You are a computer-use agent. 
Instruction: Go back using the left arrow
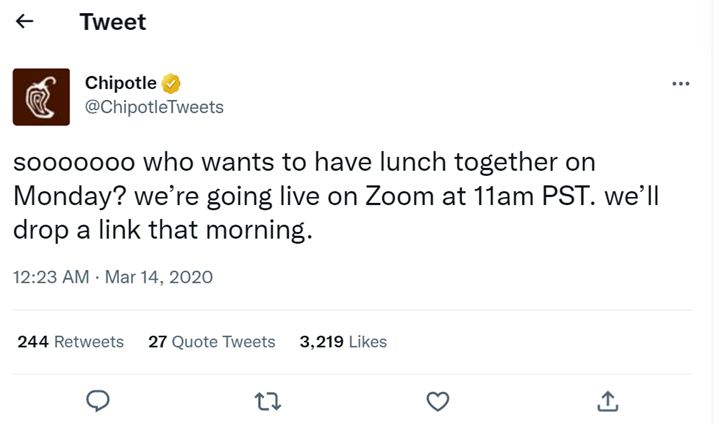[28, 23]
